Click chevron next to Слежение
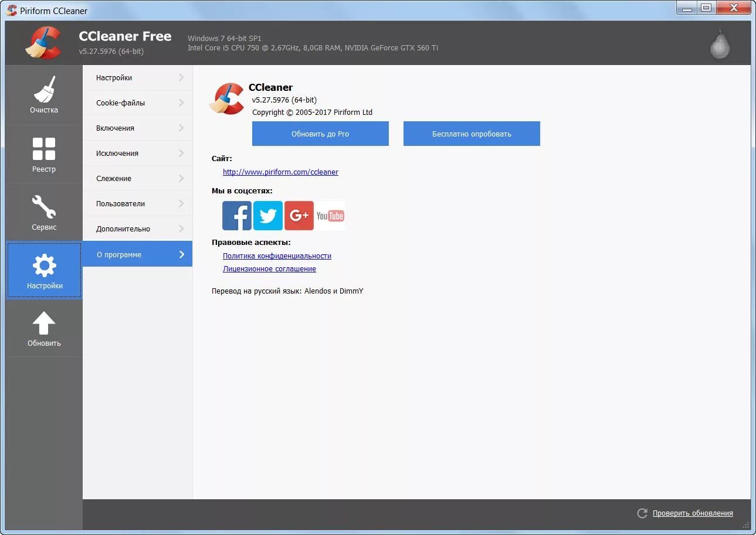 point(181,178)
